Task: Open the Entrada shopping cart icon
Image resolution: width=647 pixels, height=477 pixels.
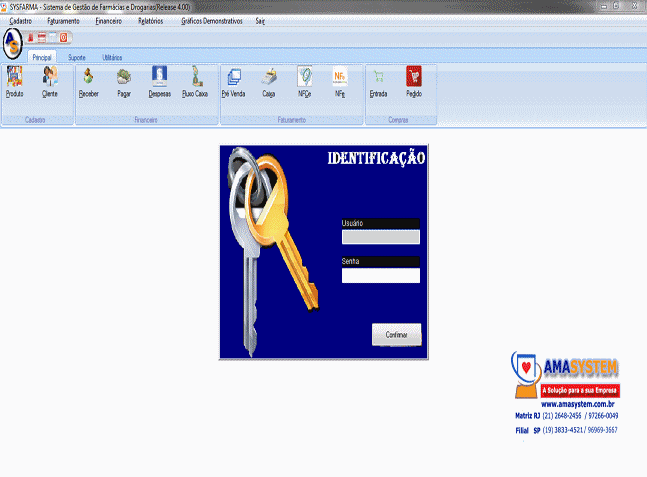Action: [378, 79]
